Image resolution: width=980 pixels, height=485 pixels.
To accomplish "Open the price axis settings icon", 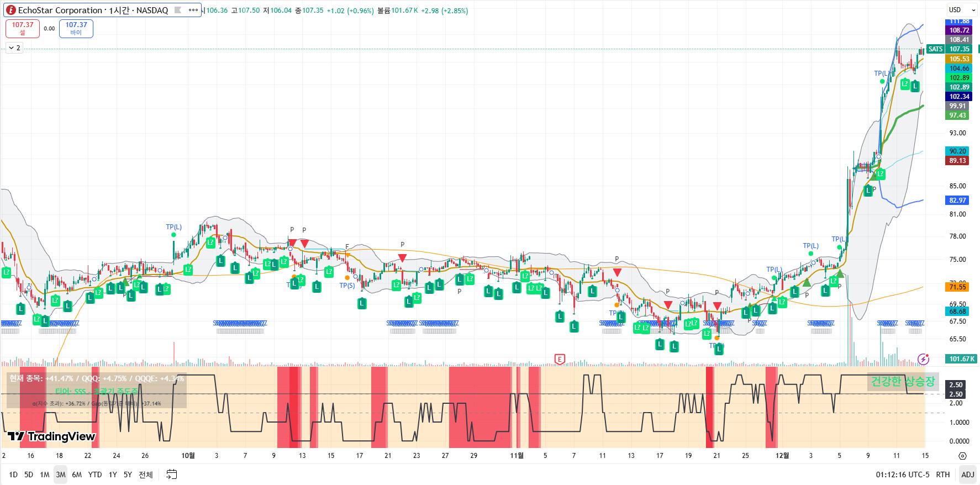I will (x=962, y=456).
